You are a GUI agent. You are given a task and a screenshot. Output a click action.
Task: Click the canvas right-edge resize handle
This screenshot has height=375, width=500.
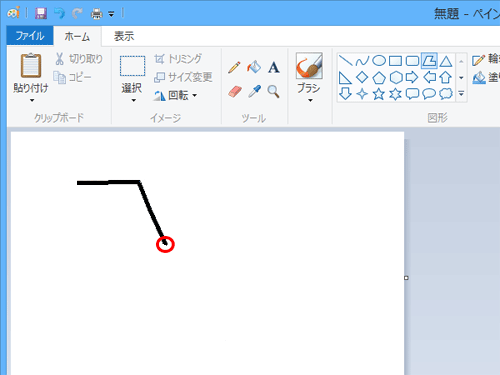406,278
